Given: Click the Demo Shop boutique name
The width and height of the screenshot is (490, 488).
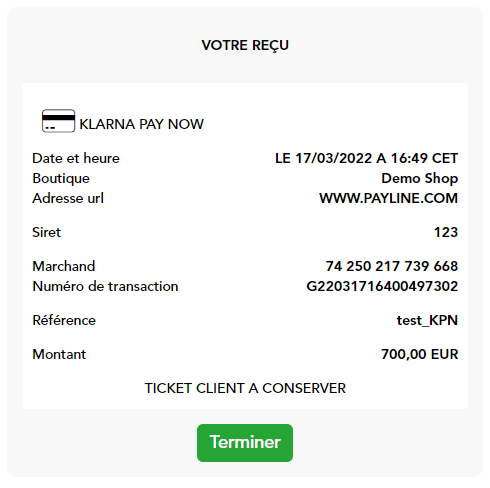Looking at the screenshot, I should (420, 178).
